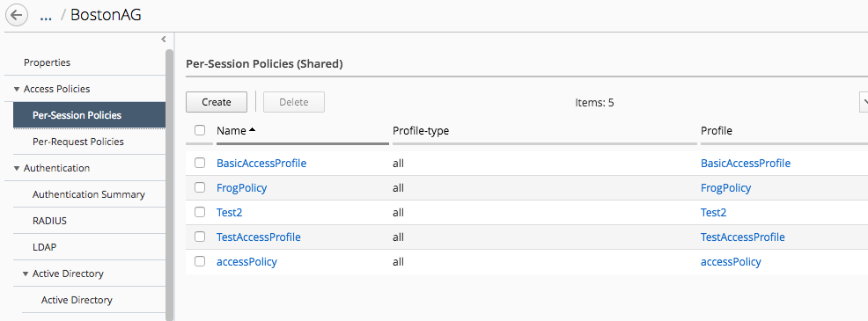Open the TestAccessProfile name link
868x321 pixels.
[259, 237]
